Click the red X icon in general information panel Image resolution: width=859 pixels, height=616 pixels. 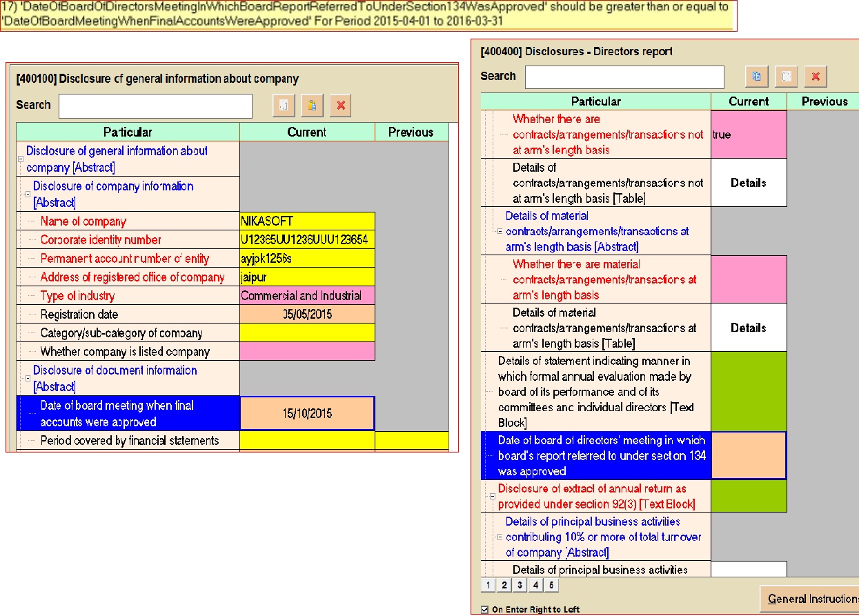(341, 106)
